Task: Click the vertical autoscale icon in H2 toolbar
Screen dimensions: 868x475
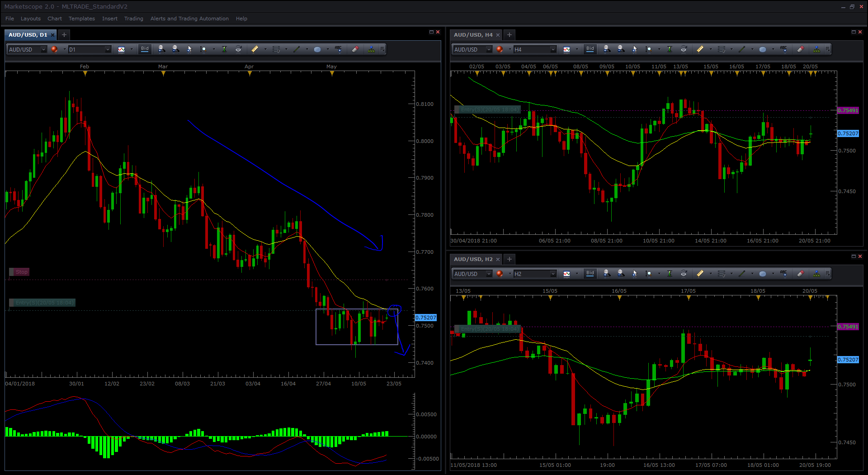Action: click(x=670, y=274)
